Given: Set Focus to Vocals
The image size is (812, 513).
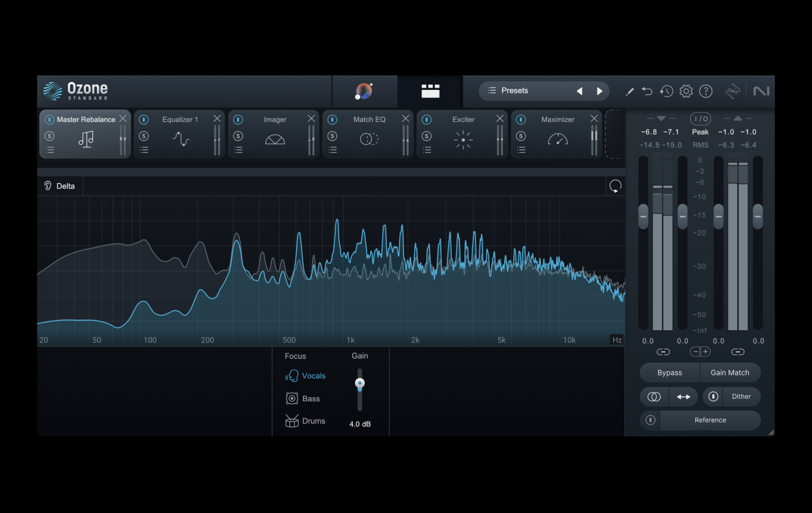Looking at the screenshot, I should click(306, 376).
